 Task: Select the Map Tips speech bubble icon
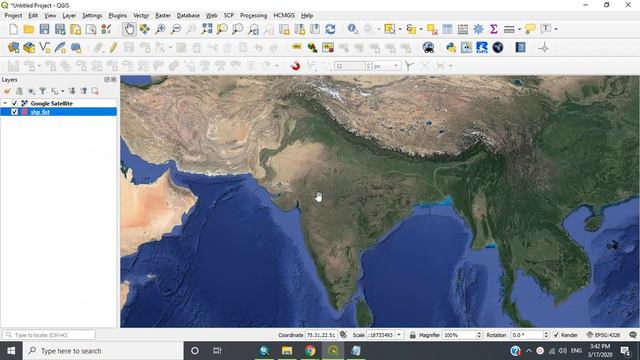(x=530, y=29)
